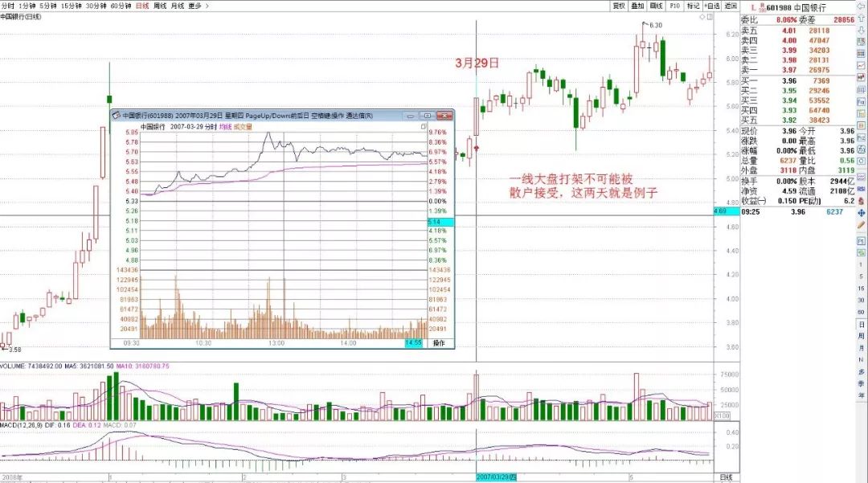Click the 成交量 label in intraday popup
Image resolution: width=868 pixels, height=483 pixels.
pos(243,127)
